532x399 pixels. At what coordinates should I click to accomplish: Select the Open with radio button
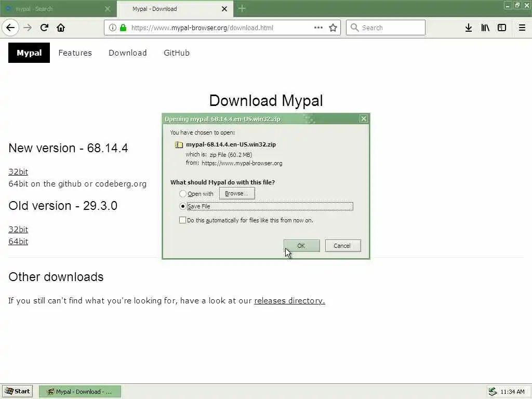pyautogui.click(x=182, y=193)
